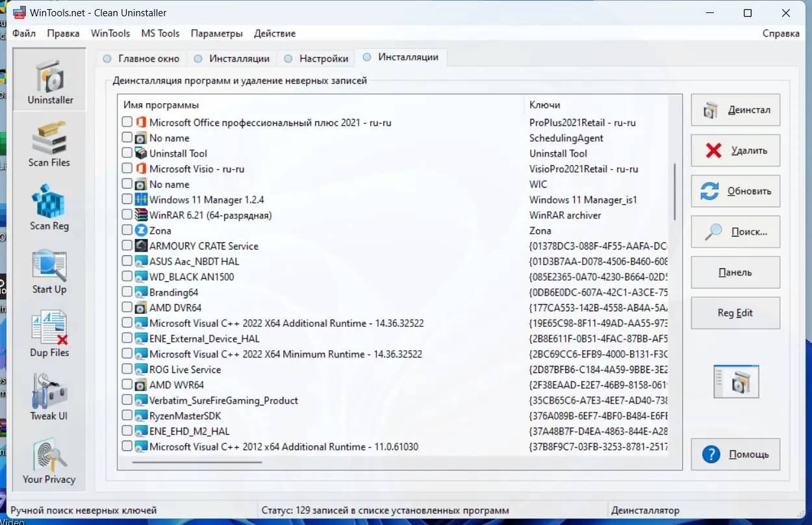The width and height of the screenshot is (812, 525).
Task: Open the Правка menu
Action: tap(63, 33)
